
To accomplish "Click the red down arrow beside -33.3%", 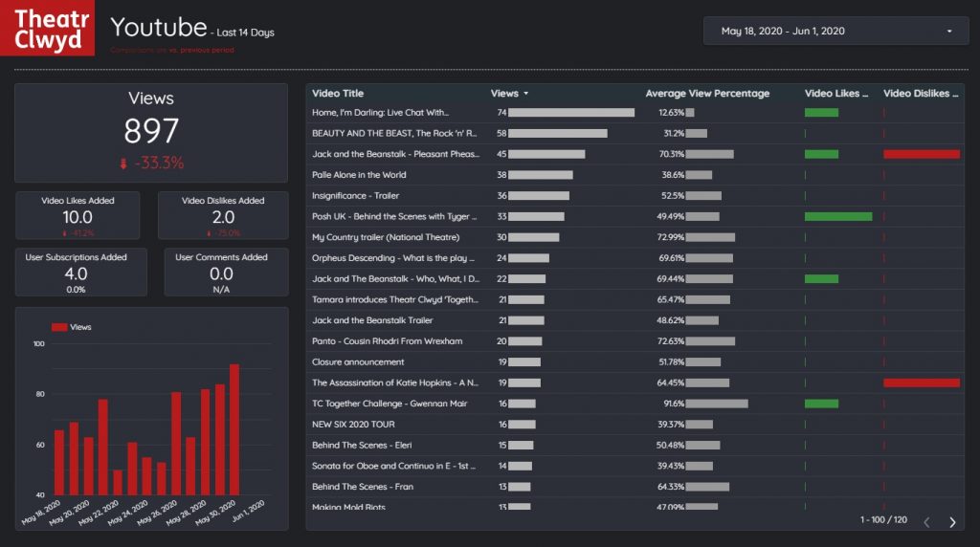I will tap(123, 164).
